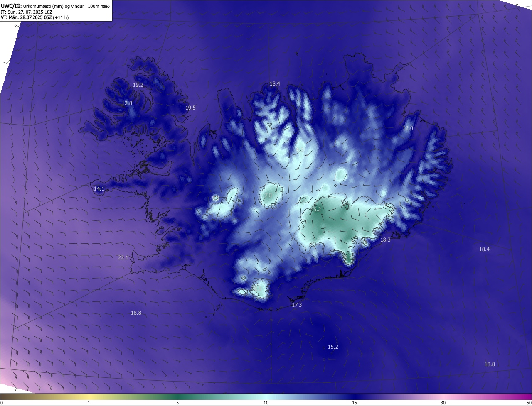This screenshot has height=406, width=532.
Task: Click the 15.2 value south of Iceland
Action: 333,347
